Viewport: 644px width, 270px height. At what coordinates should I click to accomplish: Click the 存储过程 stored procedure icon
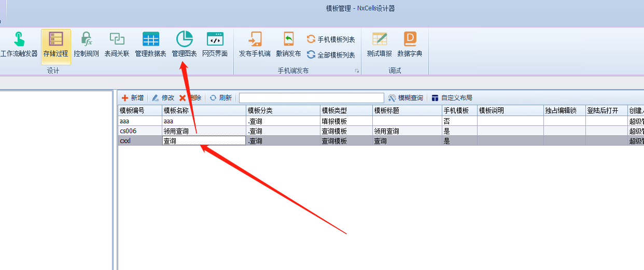click(x=55, y=45)
